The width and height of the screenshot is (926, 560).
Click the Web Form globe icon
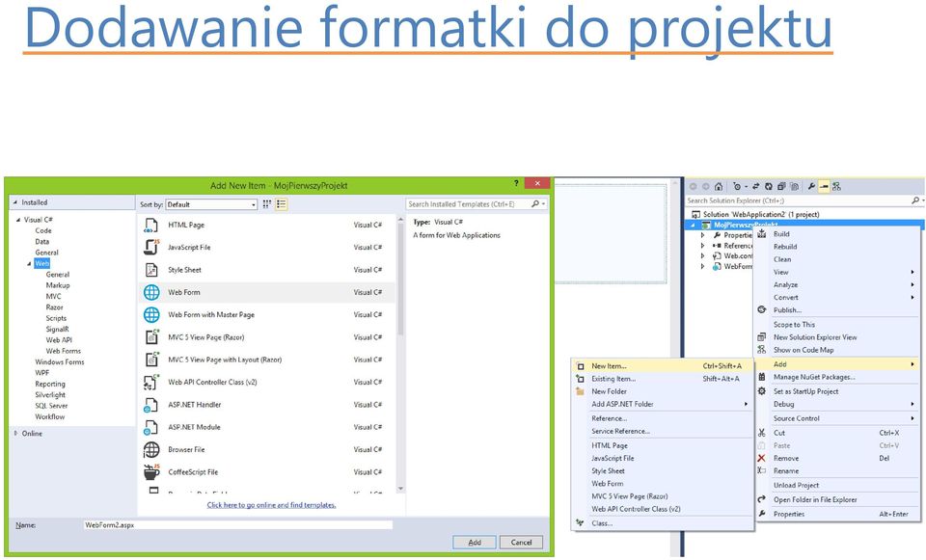151,292
